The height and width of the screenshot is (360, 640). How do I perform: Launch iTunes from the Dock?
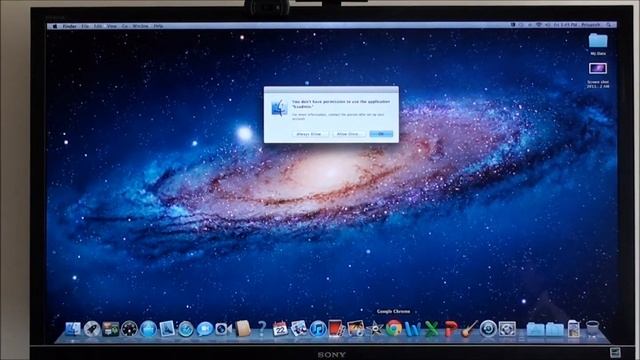[318, 329]
